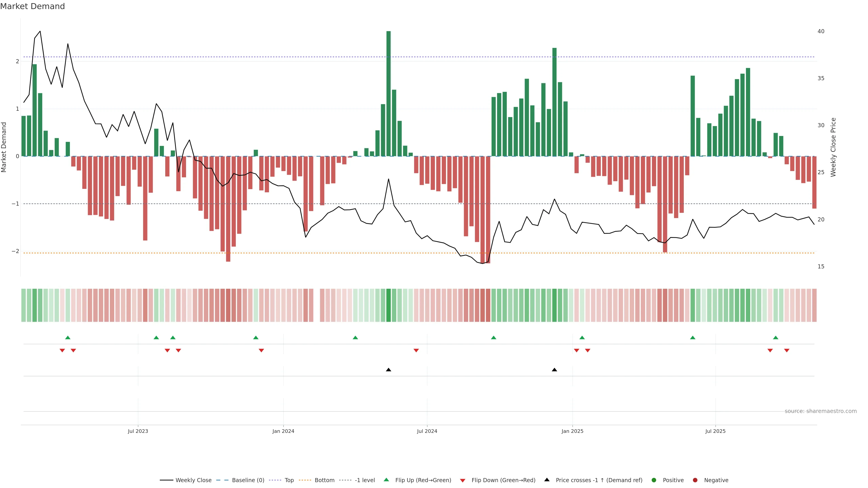Click the Jul 2023 x-axis label
Viewport: 868px width, 488px height.
coord(138,431)
